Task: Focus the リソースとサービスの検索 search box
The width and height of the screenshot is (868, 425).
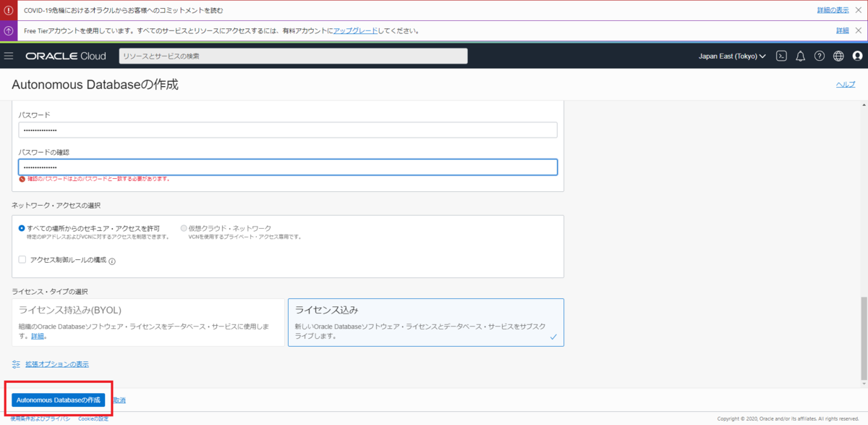Action: pyautogui.click(x=294, y=56)
